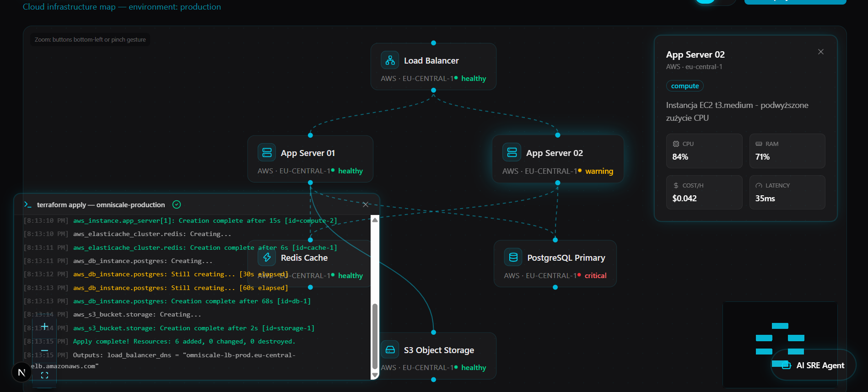868x392 pixels.
Task: Click the "healthy" status on App Server 01
Action: click(x=350, y=171)
